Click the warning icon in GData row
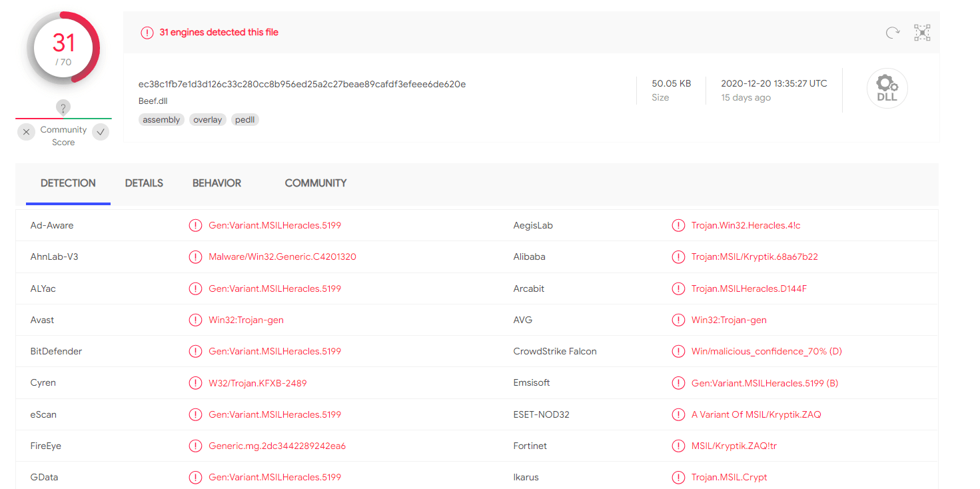The image size is (980, 489). pyautogui.click(x=195, y=477)
